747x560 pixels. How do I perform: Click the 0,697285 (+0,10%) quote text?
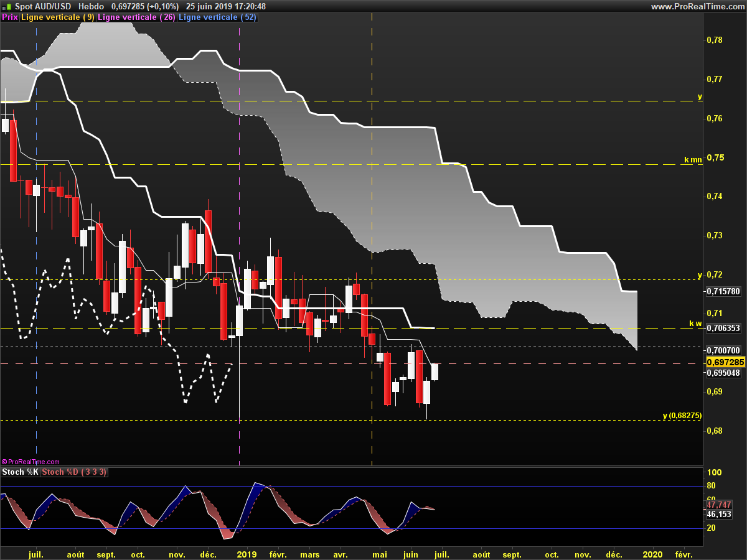[144, 6]
